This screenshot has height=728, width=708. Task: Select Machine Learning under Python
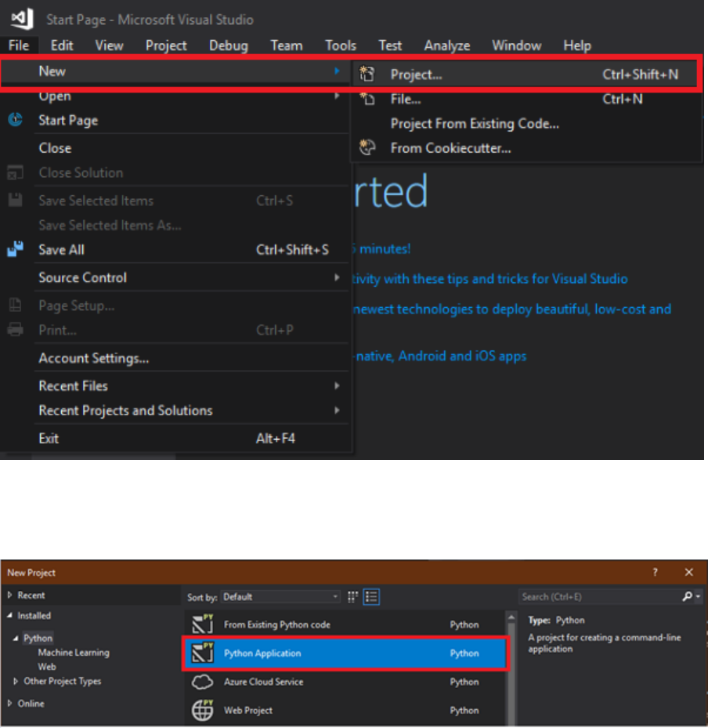74,652
